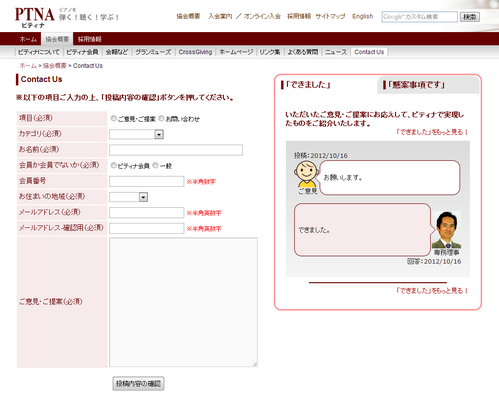Click the メールアドレス-確認用 input field

147,228
